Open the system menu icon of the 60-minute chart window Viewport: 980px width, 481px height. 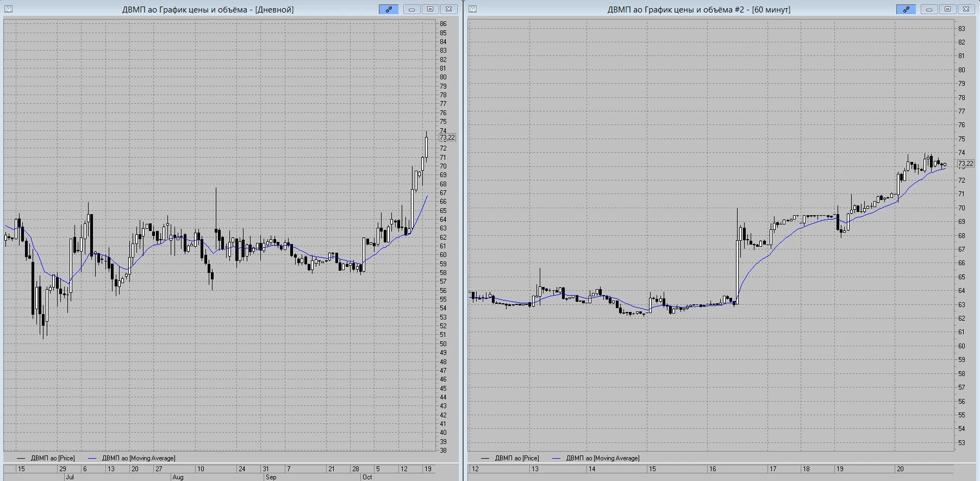tap(473, 9)
